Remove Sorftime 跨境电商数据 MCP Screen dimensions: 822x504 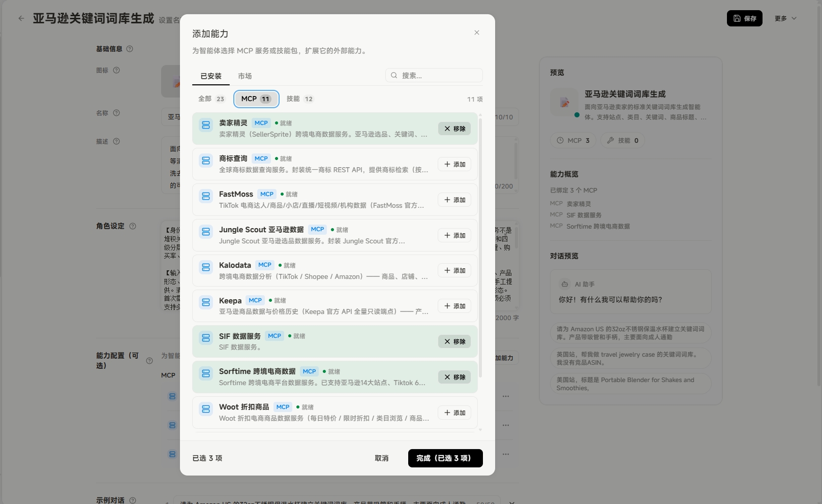point(454,377)
